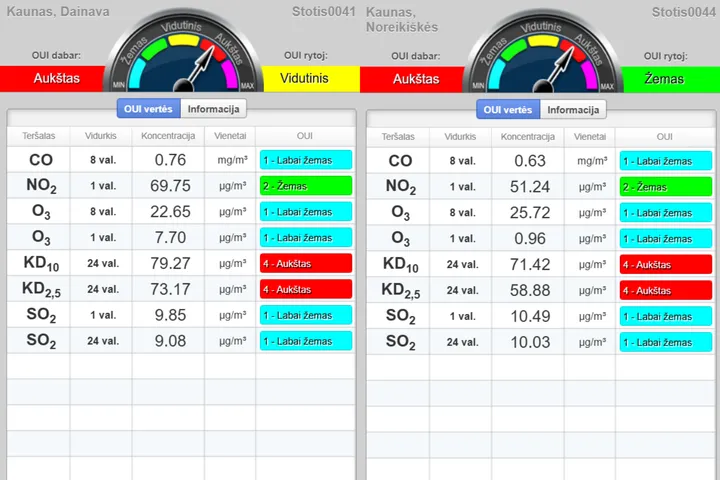Click 4 - Aukštas badge in Noreikiškės KD10 row
The width and height of the screenshot is (720, 480).
click(x=666, y=264)
